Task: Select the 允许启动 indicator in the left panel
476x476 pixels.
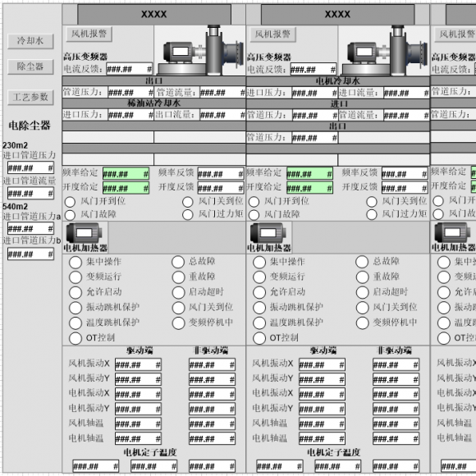Action: (76, 292)
